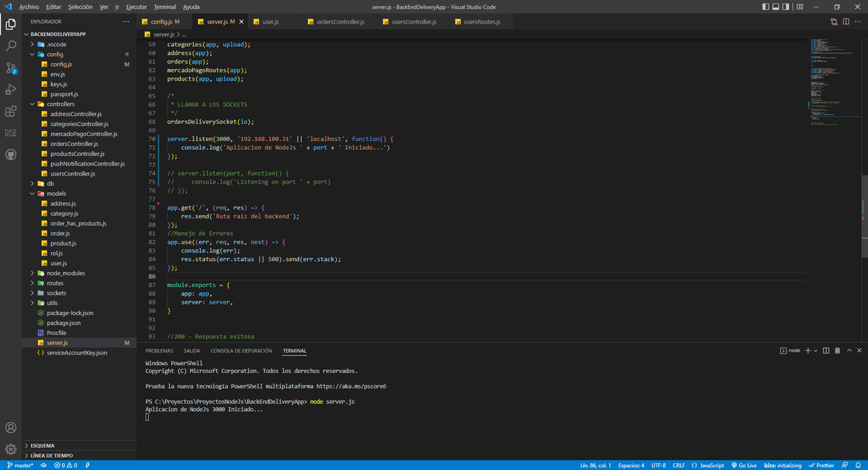868x470 pixels.
Task: Expand the node_modules folder
Action: click(x=79, y=273)
